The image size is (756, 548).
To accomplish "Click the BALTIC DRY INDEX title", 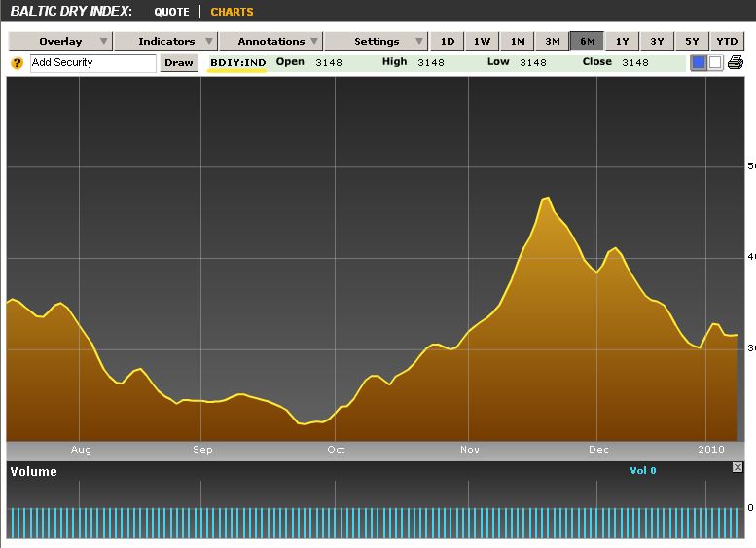I will (71, 11).
